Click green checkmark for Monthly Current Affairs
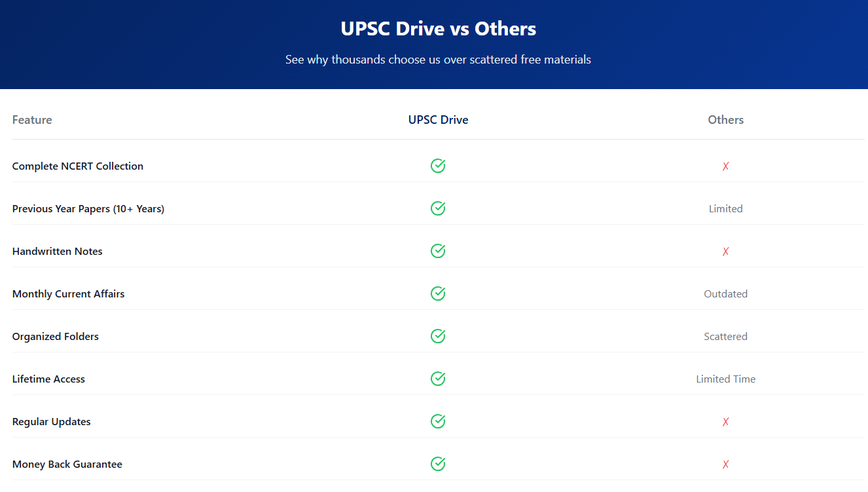This screenshot has width=868, height=492. (438, 293)
